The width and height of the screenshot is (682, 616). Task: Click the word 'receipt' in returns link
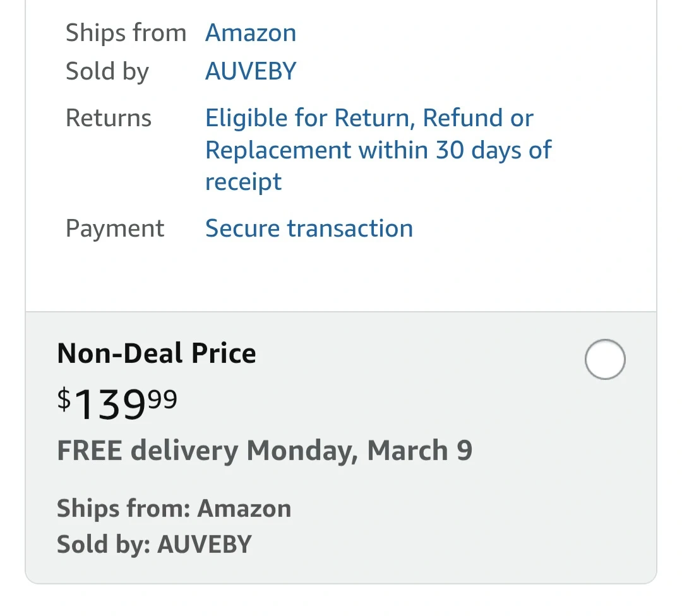(x=243, y=182)
